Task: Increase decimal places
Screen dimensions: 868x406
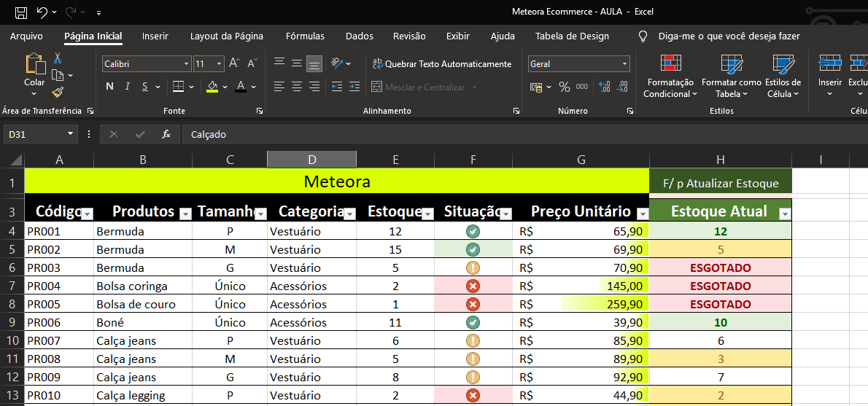Action: (x=605, y=87)
